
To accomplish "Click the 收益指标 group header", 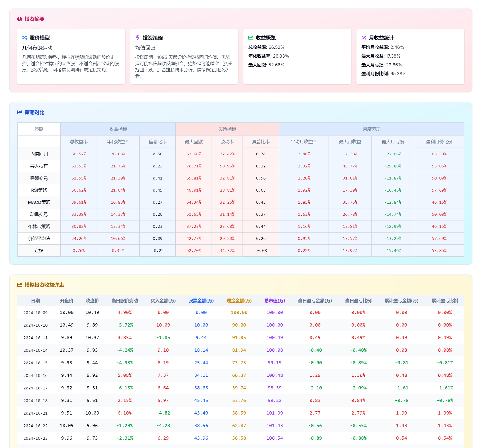I will 118,129.
